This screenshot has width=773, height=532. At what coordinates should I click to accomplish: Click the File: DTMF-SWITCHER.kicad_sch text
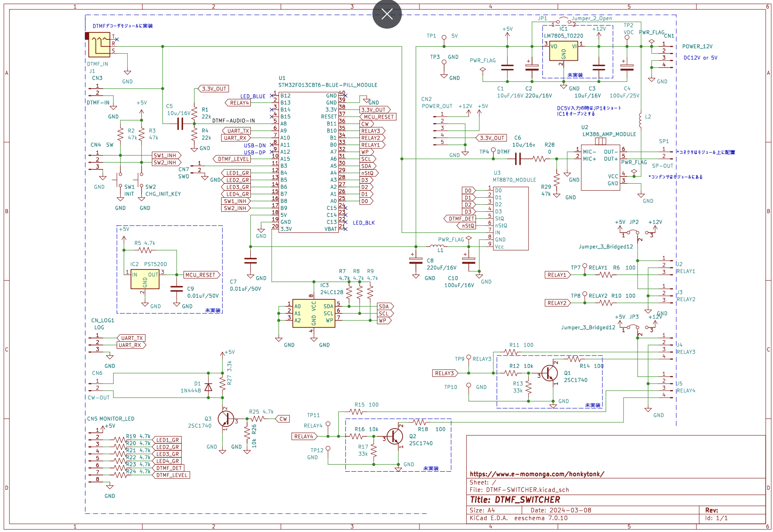pos(519,490)
